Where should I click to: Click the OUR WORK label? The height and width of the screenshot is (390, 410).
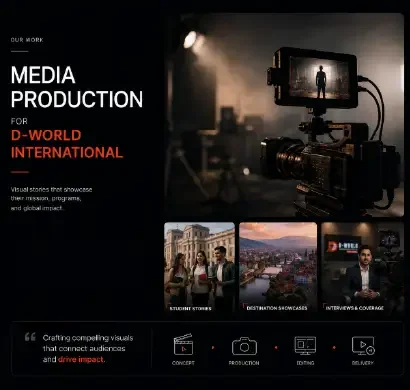(27, 40)
